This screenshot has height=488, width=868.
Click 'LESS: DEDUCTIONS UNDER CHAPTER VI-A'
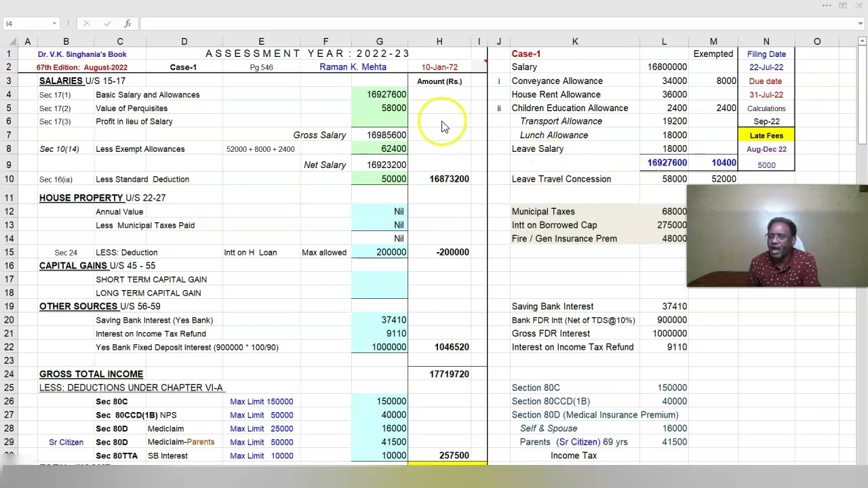pos(131,388)
